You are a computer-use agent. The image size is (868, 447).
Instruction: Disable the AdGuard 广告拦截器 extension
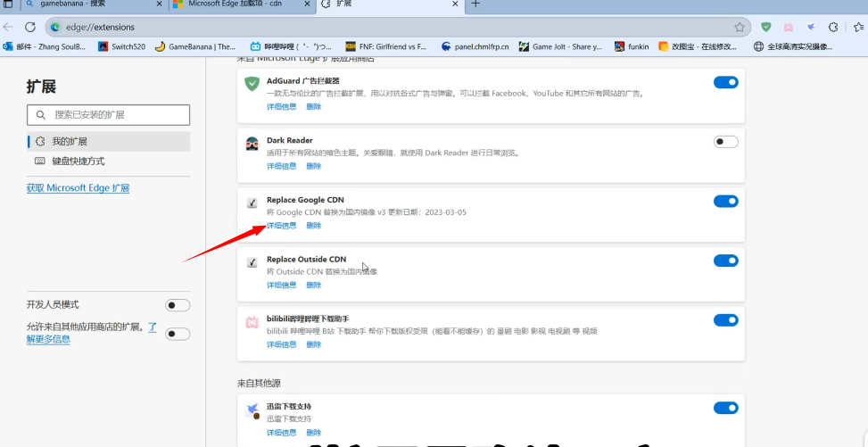(x=726, y=83)
